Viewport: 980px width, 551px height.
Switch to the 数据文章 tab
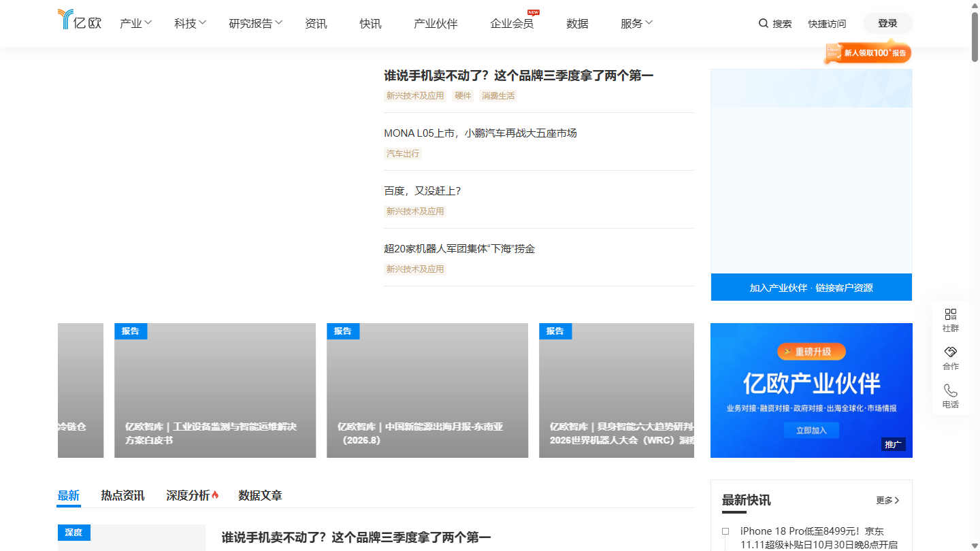(260, 495)
